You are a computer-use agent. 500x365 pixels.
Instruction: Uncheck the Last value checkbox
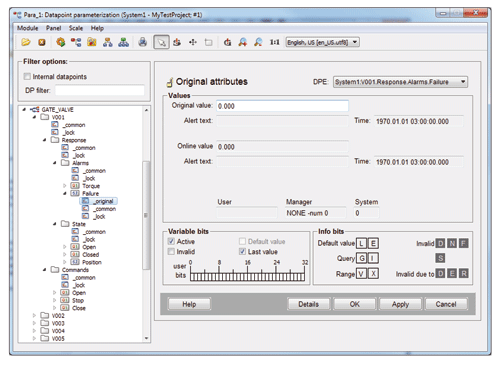point(242,251)
